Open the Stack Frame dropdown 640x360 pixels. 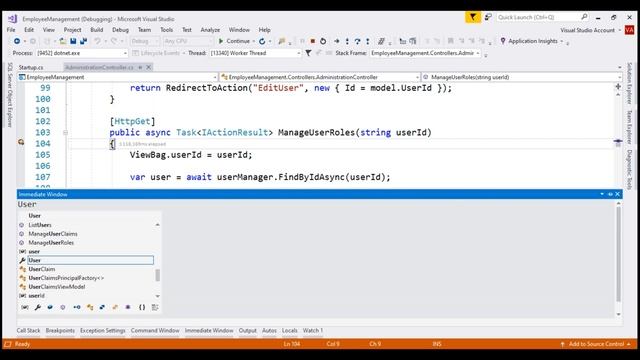[425, 53]
